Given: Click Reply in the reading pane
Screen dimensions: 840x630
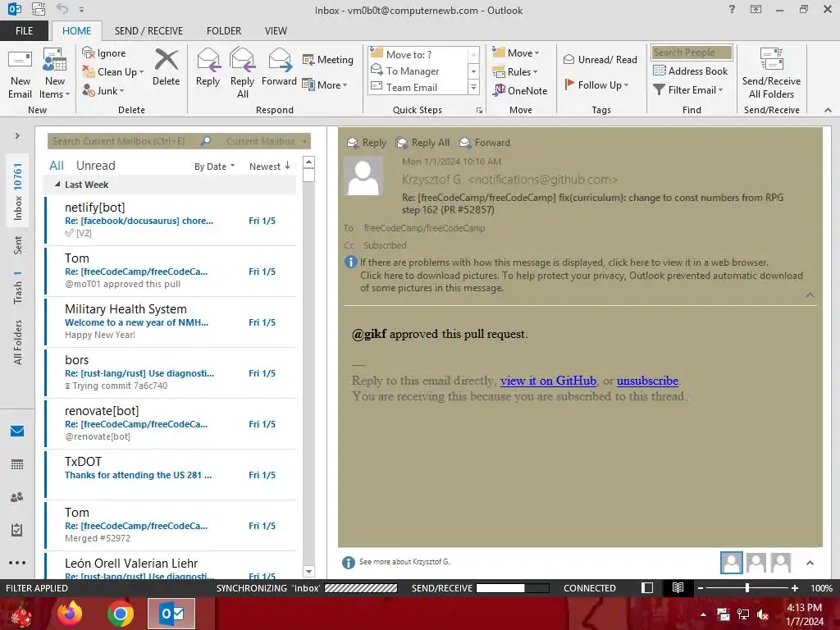Looking at the screenshot, I should pyautogui.click(x=367, y=143).
